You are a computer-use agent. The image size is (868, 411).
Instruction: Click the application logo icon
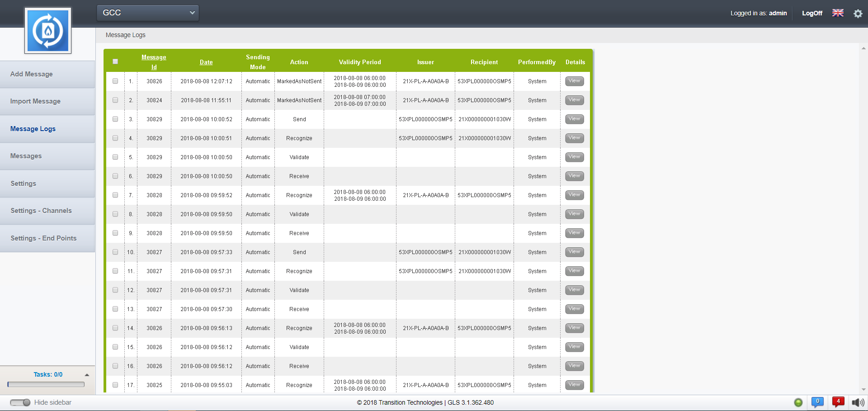[48, 31]
